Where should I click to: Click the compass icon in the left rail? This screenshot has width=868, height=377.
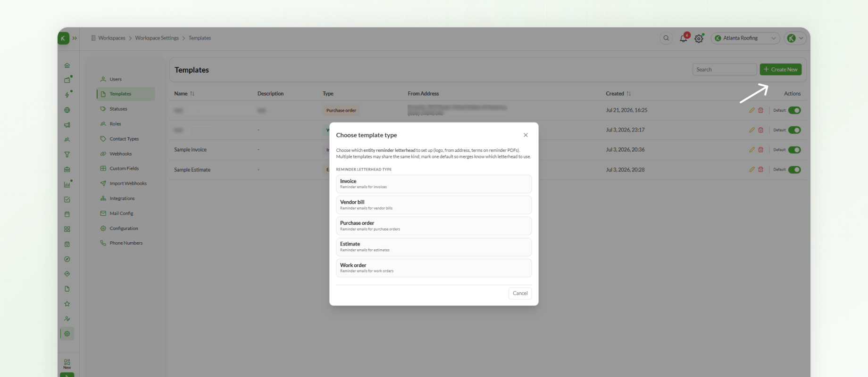pos(67,259)
